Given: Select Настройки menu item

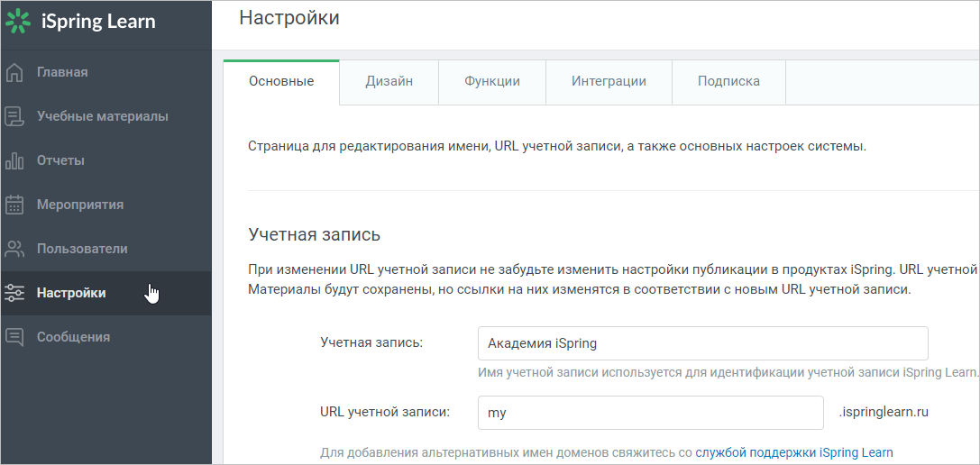Looking at the screenshot, I should [x=106, y=293].
